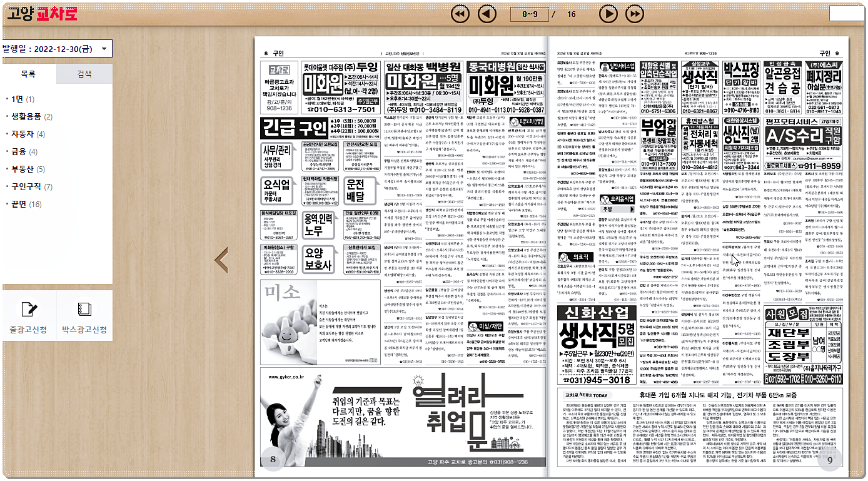Open the 미소 advertisement

point(320,322)
